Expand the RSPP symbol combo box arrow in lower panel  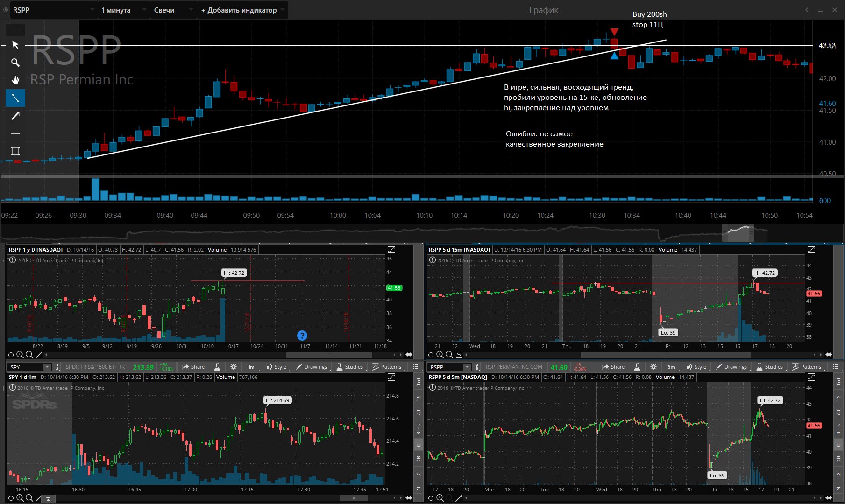(467, 367)
